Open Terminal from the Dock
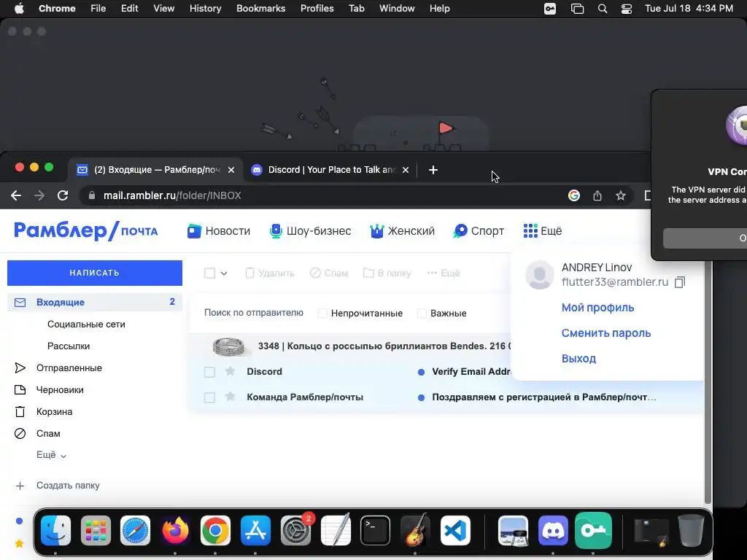The height and width of the screenshot is (560, 747). point(375,531)
